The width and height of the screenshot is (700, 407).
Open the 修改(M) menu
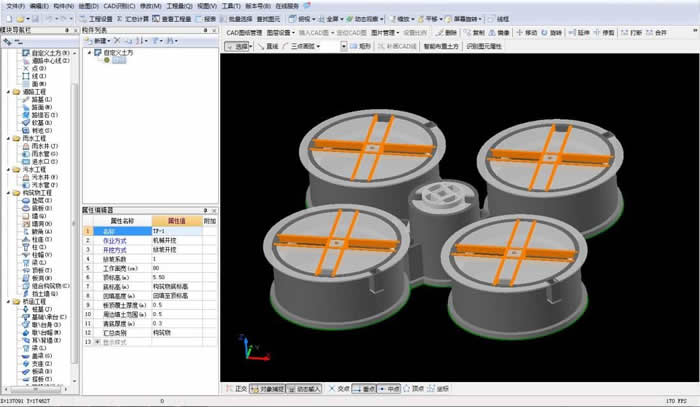(150, 6)
